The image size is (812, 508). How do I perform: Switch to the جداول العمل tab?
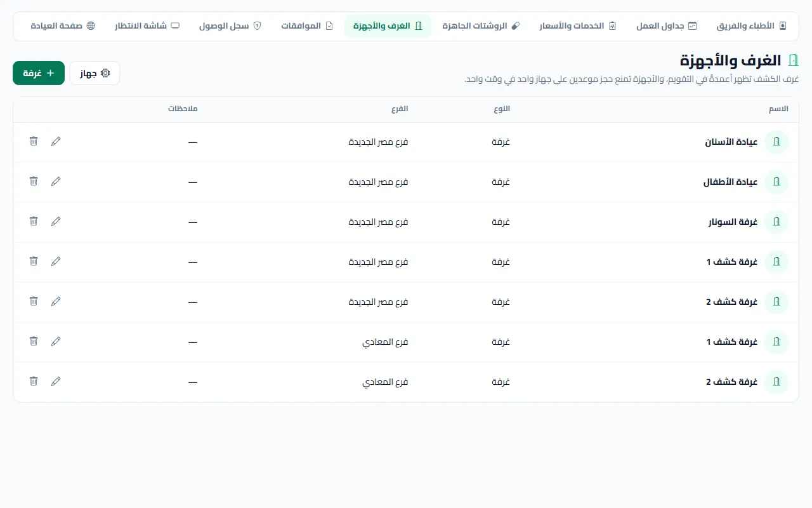[x=667, y=26]
